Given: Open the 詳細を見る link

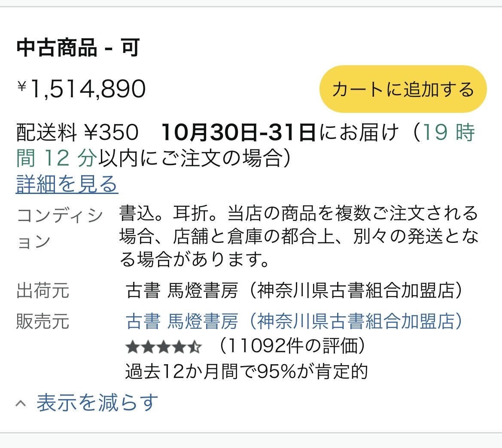Looking at the screenshot, I should tap(67, 185).
